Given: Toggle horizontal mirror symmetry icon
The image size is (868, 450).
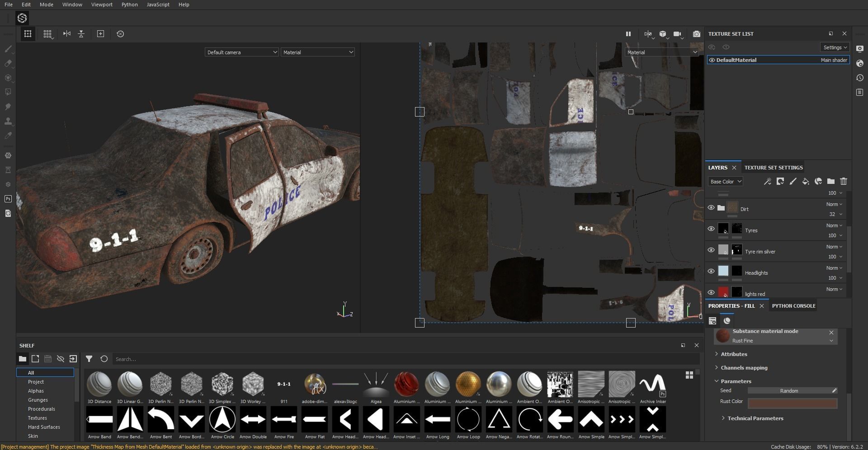Looking at the screenshot, I should coord(67,34).
